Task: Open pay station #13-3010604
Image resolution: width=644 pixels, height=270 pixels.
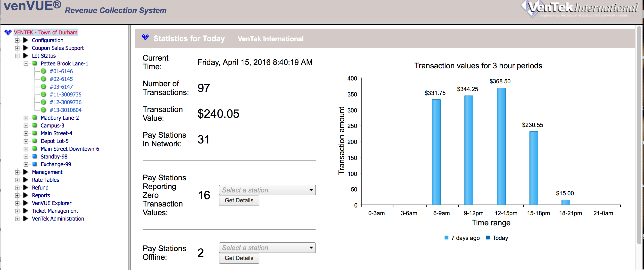Action: 66,110
